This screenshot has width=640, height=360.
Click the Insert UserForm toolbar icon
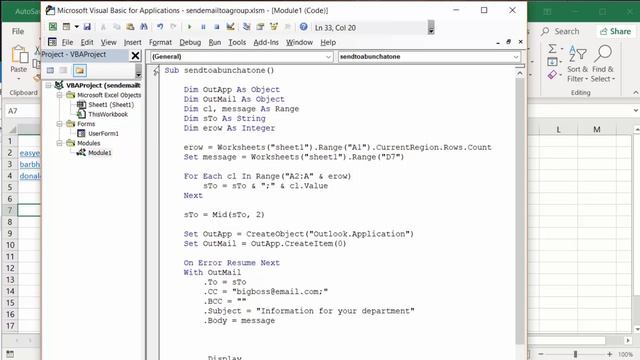(x=66, y=27)
